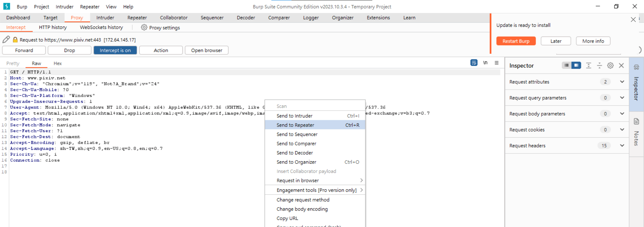Open the Comparer tab

tap(279, 18)
